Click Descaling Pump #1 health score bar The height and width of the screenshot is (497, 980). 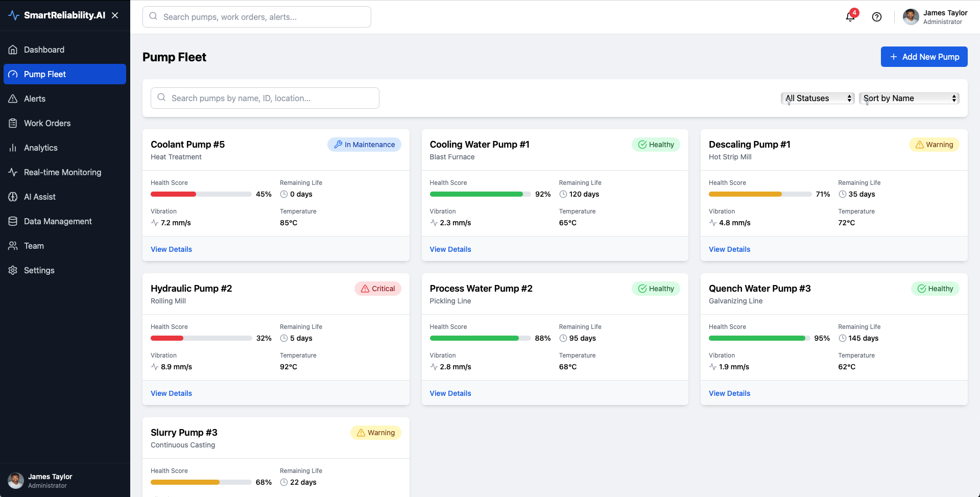coord(760,194)
